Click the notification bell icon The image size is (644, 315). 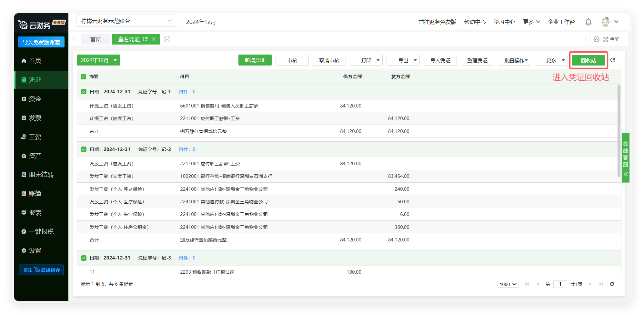point(588,22)
